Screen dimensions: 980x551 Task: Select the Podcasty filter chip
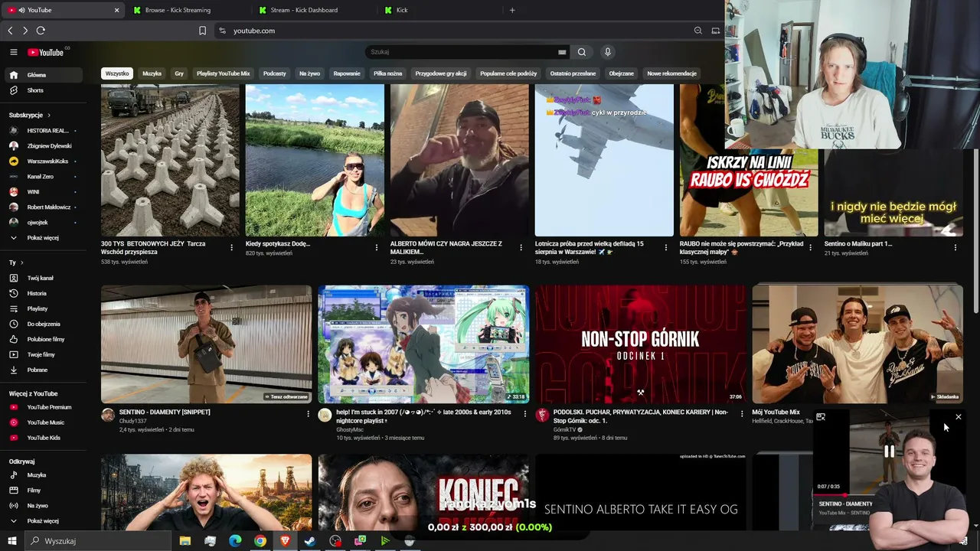click(274, 73)
